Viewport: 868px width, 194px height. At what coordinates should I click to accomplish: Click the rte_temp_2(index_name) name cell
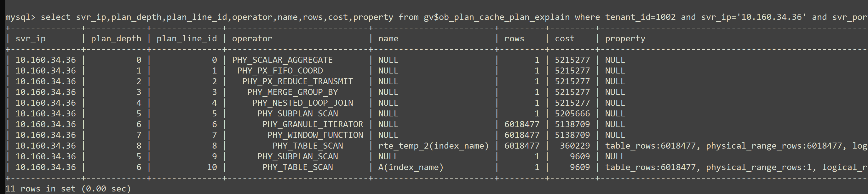pyautogui.click(x=433, y=146)
